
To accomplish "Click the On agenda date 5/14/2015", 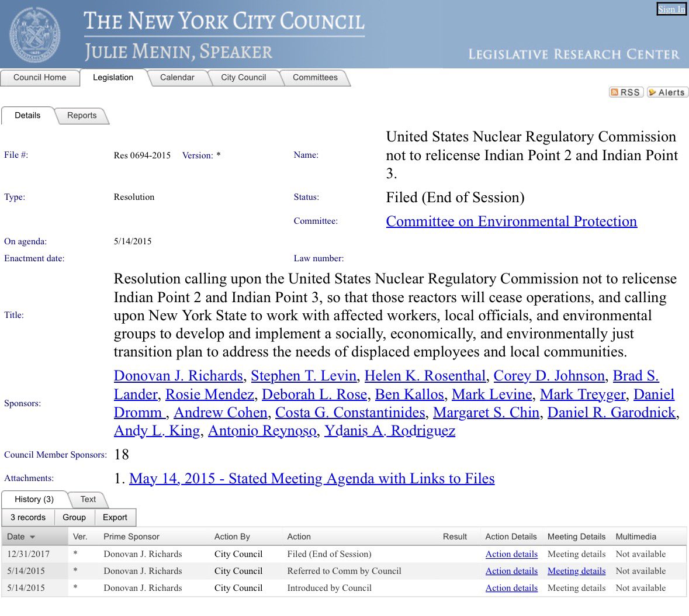I will click(133, 241).
